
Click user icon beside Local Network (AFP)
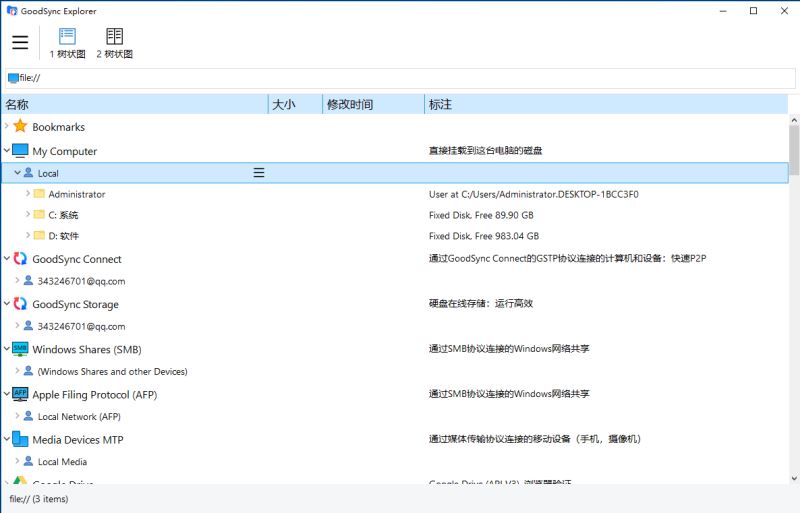tap(29, 416)
